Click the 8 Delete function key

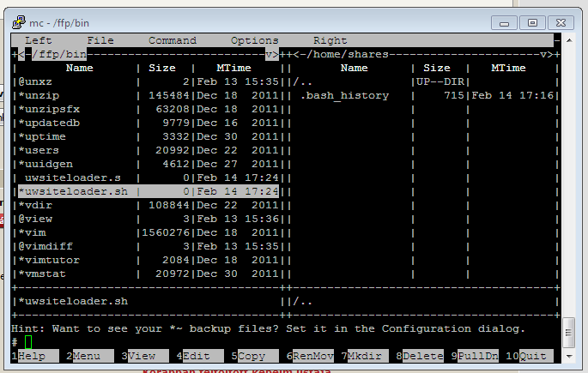(x=420, y=356)
